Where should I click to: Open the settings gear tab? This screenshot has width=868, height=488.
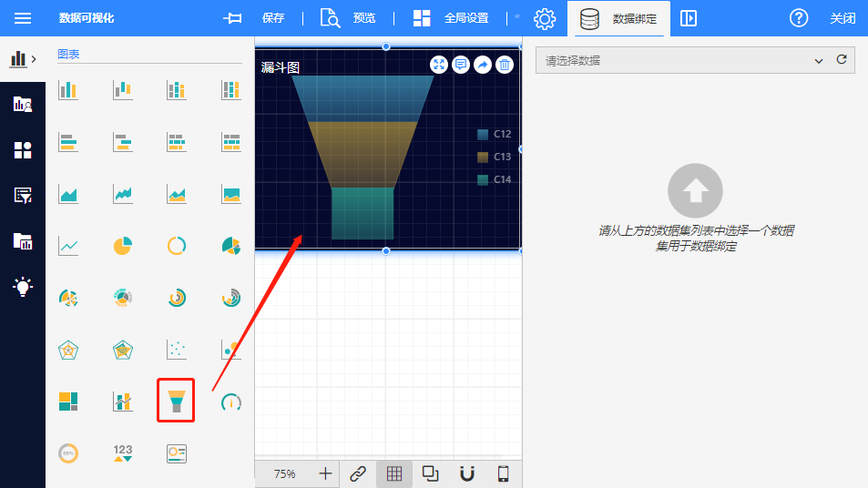pos(545,18)
